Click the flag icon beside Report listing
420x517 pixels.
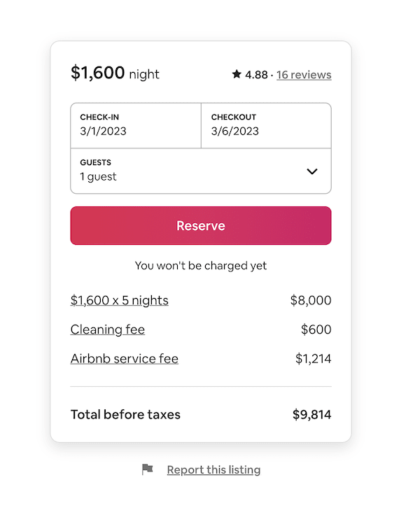pyautogui.click(x=147, y=469)
